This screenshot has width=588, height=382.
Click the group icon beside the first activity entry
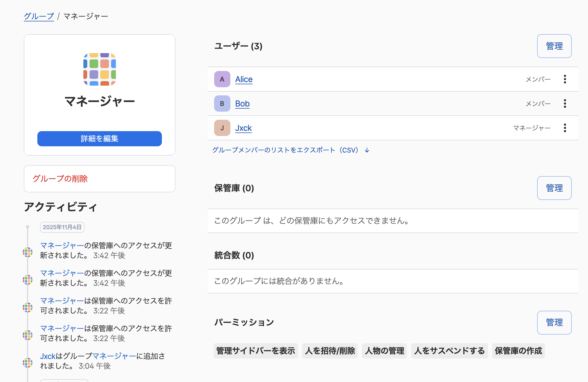(x=28, y=252)
